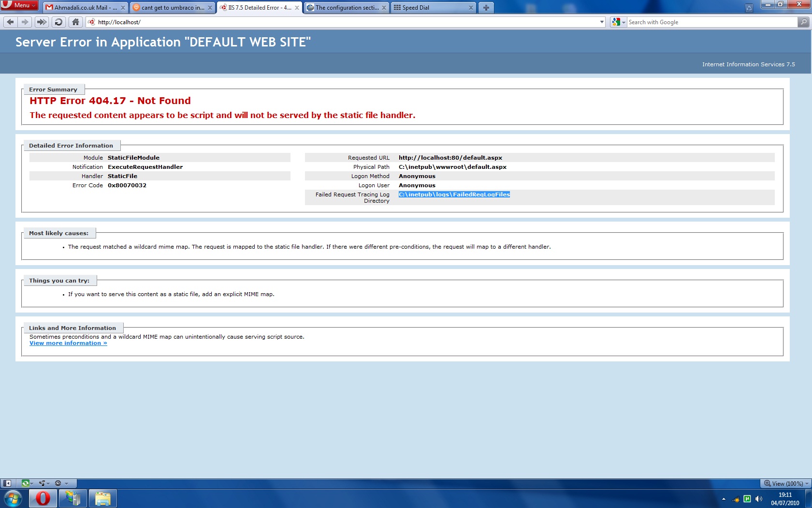Go forward with the Forward arrow button
The width and height of the screenshot is (812, 508).
click(x=25, y=22)
